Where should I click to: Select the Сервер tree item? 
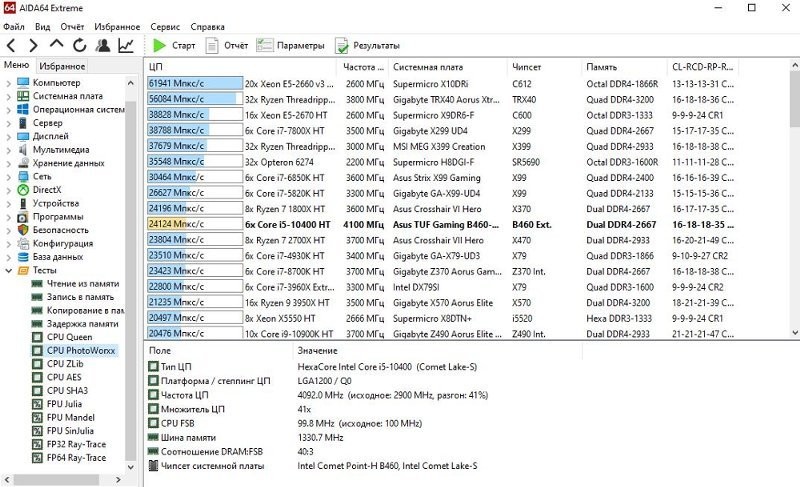47,123
